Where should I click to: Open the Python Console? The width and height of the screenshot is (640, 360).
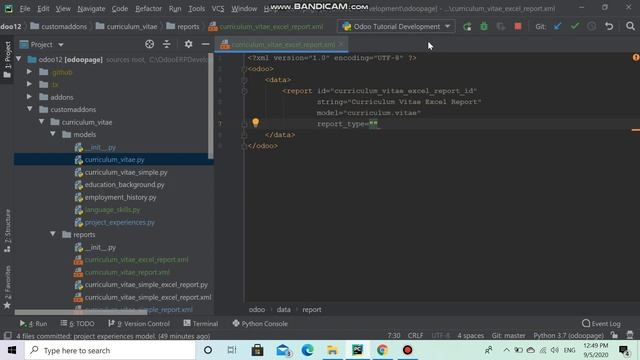[260, 323]
